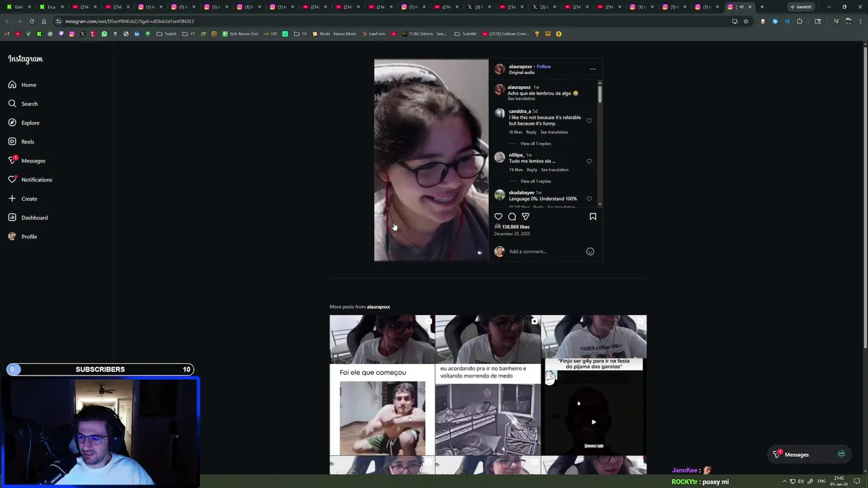Open Dashboard from sidebar

pos(28,218)
